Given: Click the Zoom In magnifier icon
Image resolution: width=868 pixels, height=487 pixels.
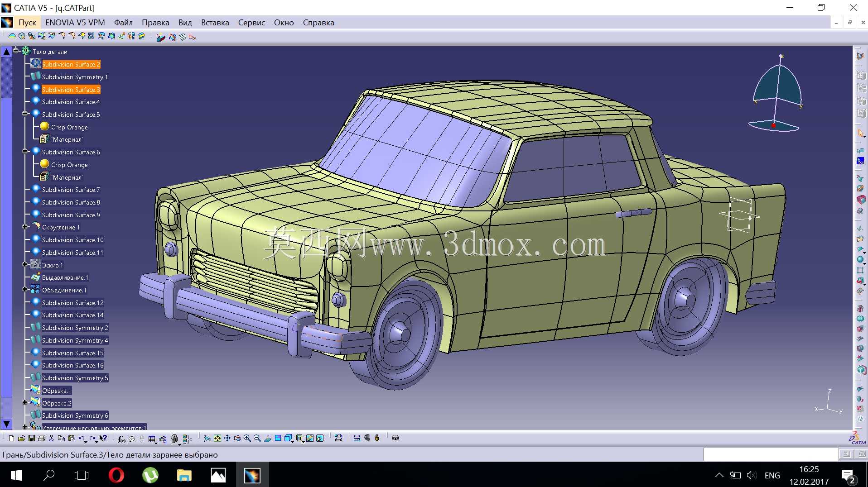Looking at the screenshot, I should (247, 438).
